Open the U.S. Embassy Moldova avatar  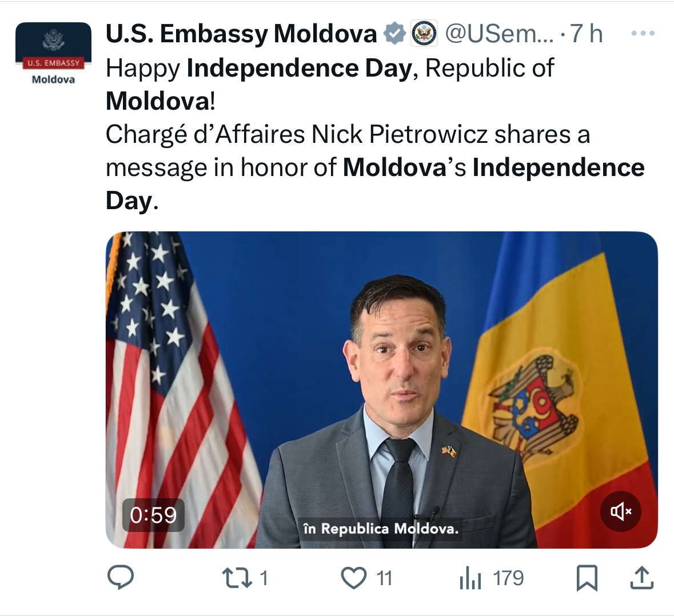[53, 54]
